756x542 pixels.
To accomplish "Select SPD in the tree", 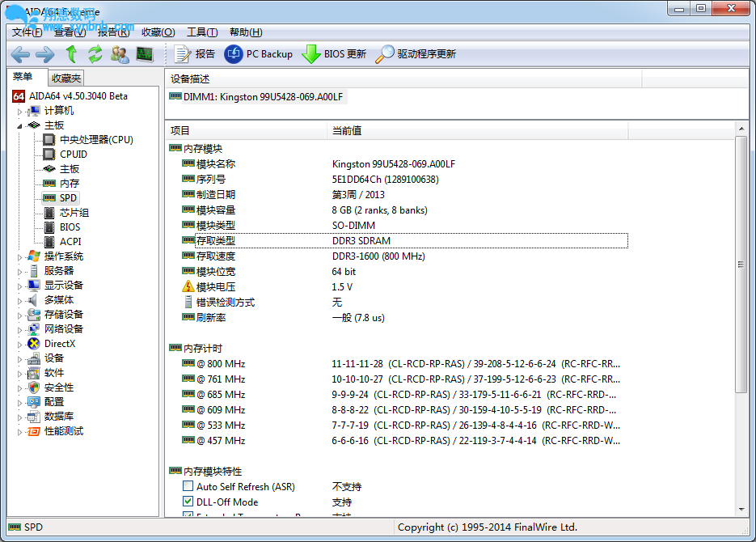I will (61, 197).
